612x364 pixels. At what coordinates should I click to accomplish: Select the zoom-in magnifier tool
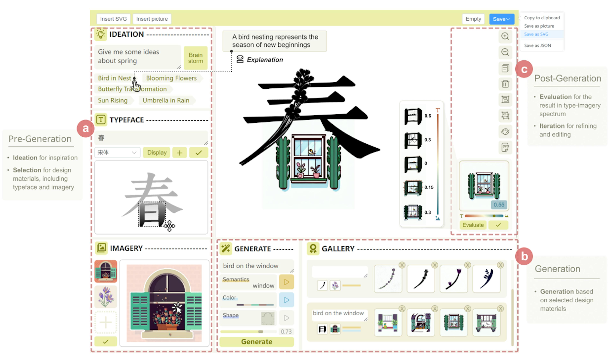pyautogui.click(x=505, y=36)
